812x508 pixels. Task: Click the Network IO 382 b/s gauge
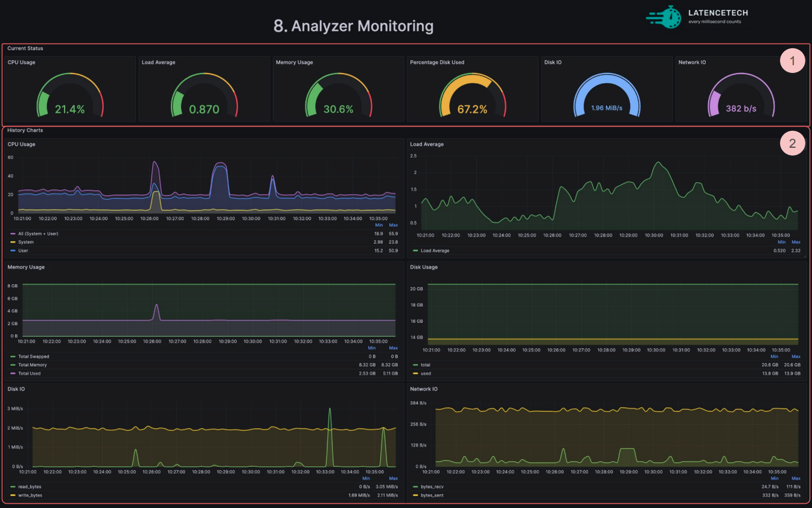pos(741,94)
